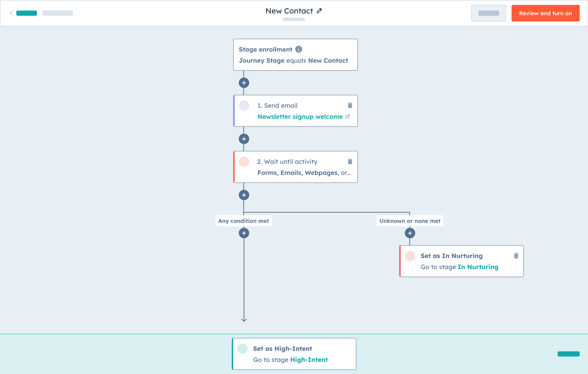Click the Any condition met branch label
588x374 pixels.
(x=244, y=221)
